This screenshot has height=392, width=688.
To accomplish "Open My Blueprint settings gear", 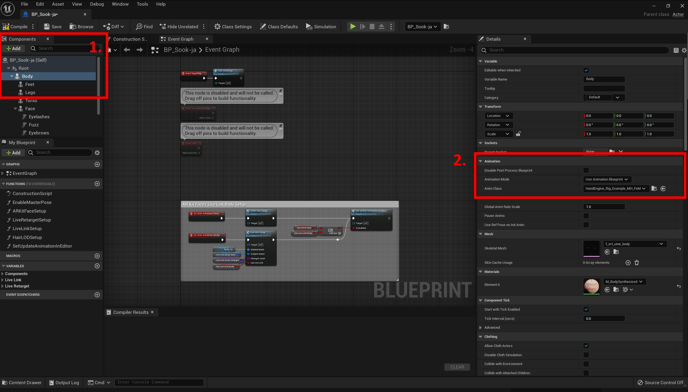I will tap(97, 153).
